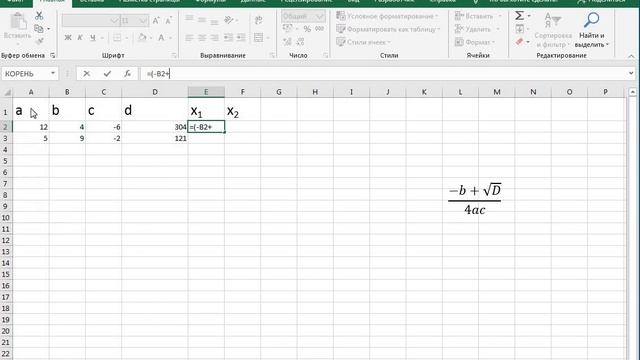Toggle Wrap Text
The height and width of the screenshot is (360, 640).
[258, 20]
